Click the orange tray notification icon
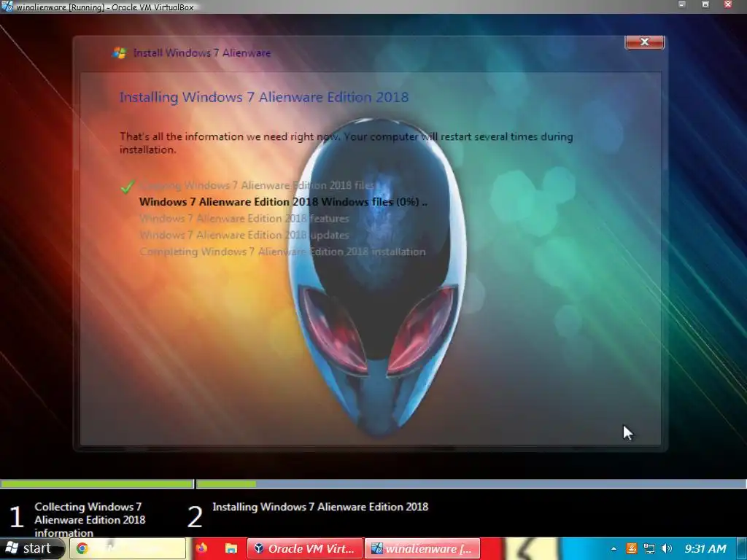The width and height of the screenshot is (747, 560). [x=631, y=548]
